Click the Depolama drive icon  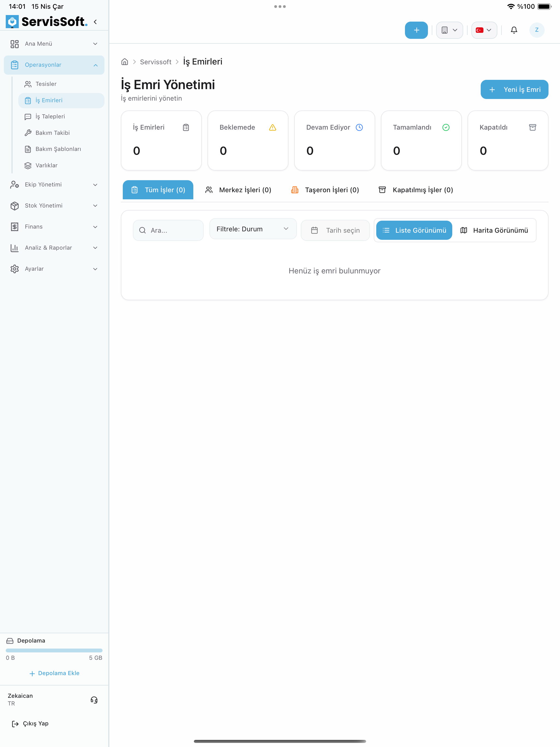[10, 641]
